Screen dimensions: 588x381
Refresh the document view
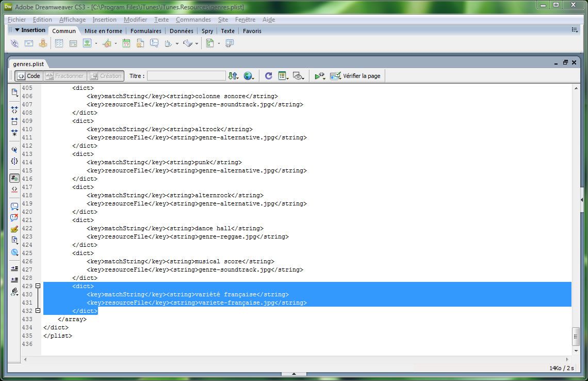click(269, 76)
